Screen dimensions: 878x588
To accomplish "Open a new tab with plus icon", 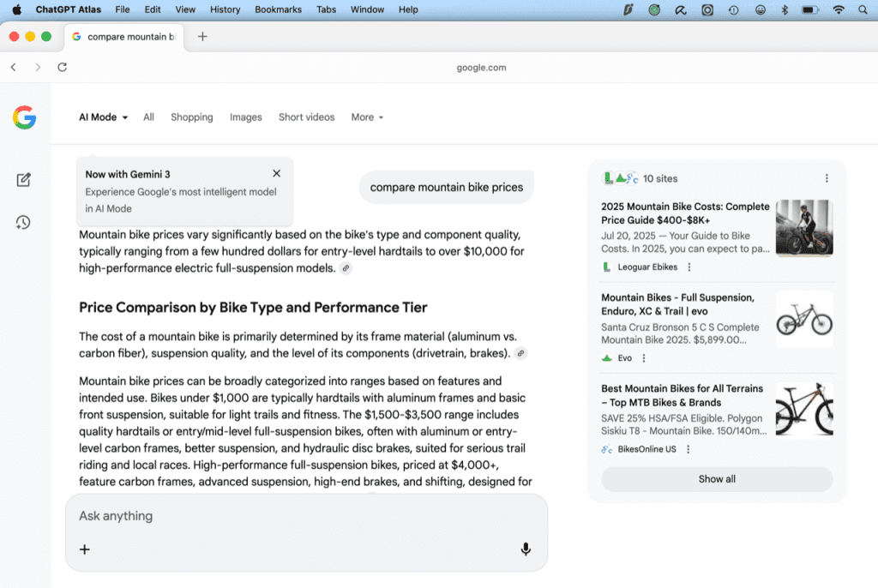I will pyautogui.click(x=202, y=36).
